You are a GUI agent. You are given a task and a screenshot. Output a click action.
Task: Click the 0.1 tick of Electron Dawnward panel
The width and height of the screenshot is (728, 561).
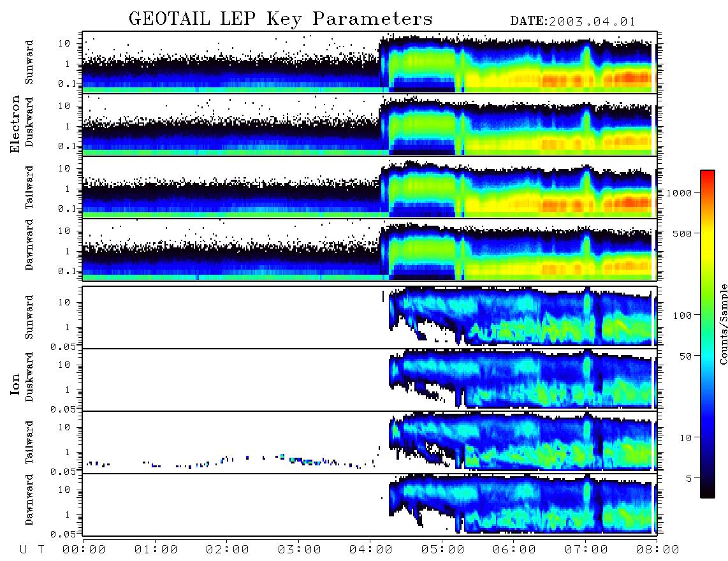(68, 271)
